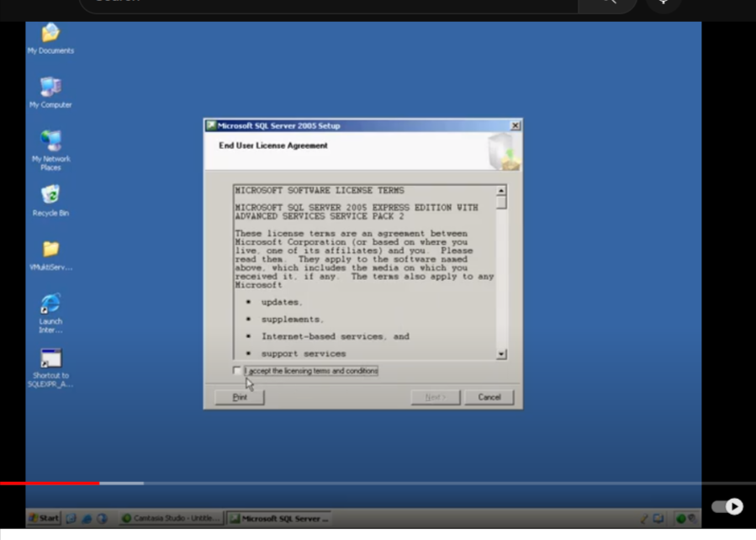Click the pencil icon in the system tray
The image size is (756, 540).
click(644, 519)
